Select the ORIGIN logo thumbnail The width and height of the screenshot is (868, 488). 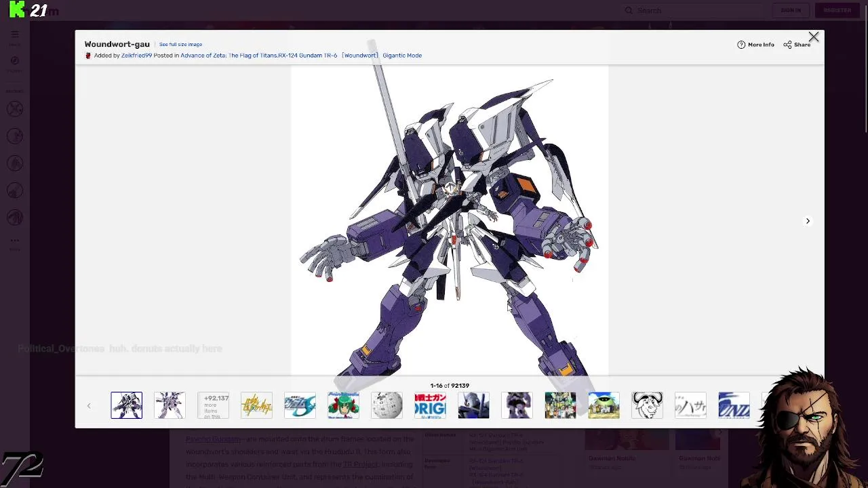click(x=430, y=405)
